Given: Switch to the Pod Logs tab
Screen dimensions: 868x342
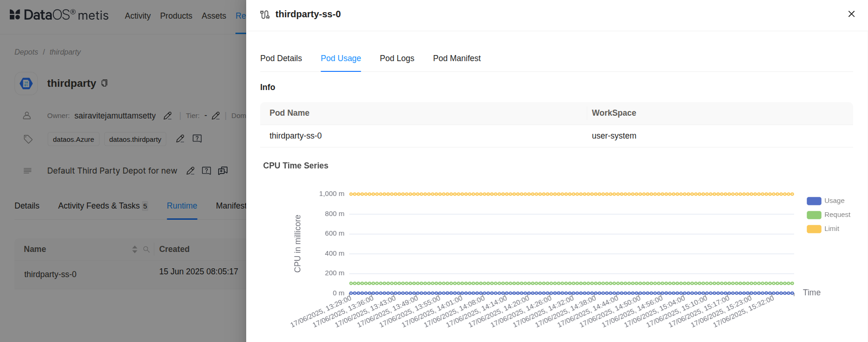Looking at the screenshot, I should (397, 58).
